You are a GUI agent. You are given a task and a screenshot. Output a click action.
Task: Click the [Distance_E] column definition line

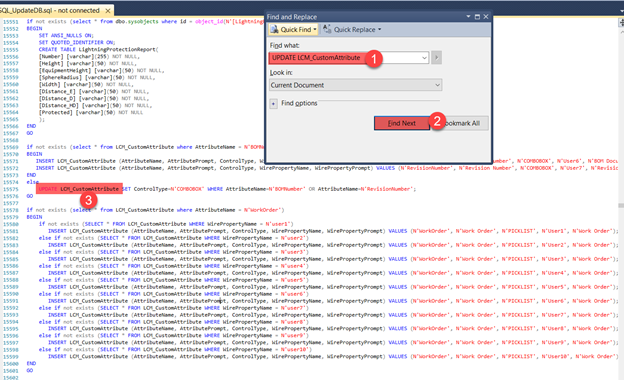pos(94,92)
